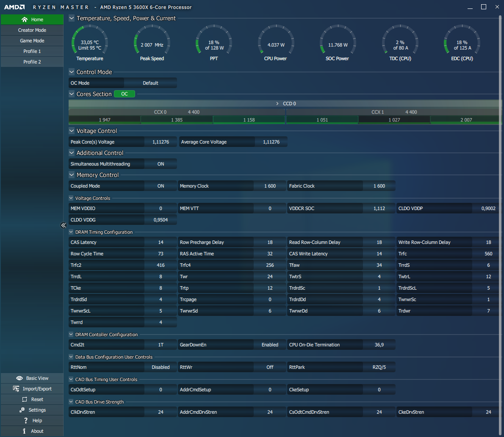Click the Memory Clock 1 600 value
This screenshot has width=504, height=437.
270,186
